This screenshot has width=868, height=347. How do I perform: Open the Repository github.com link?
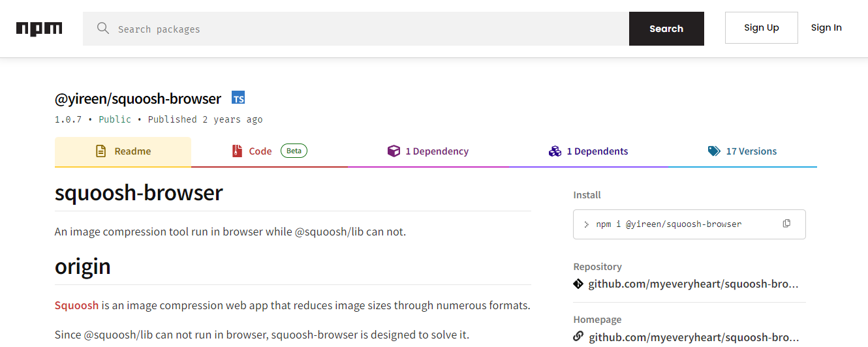tap(694, 284)
